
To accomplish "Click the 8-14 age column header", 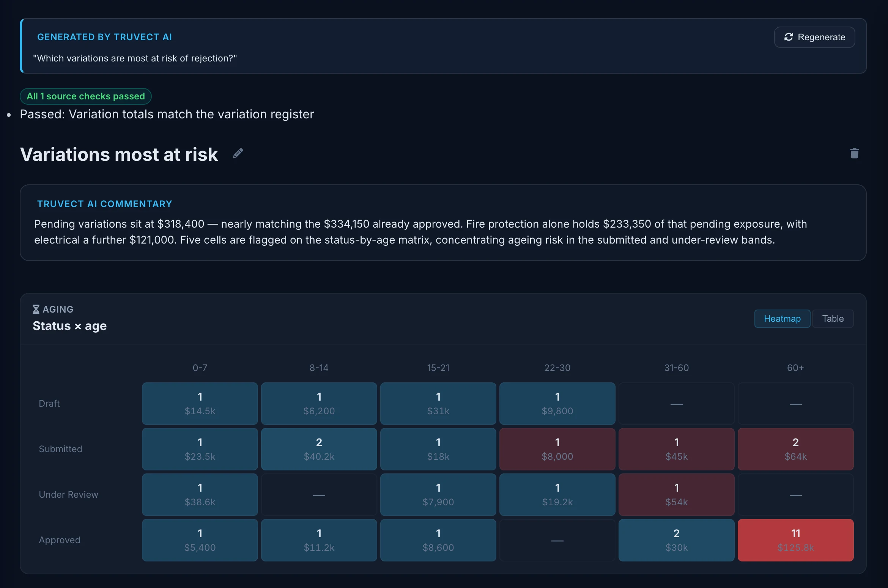I will [x=319, y=368].
